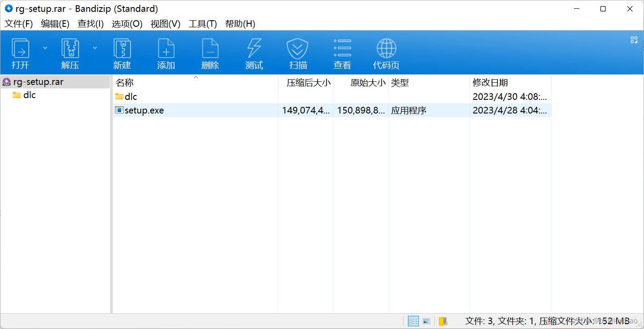Image resolution: width=644 pixels, height=329 pixels.
Task: Open the 解压 extract options dropdown
Action: coord(95,47)
